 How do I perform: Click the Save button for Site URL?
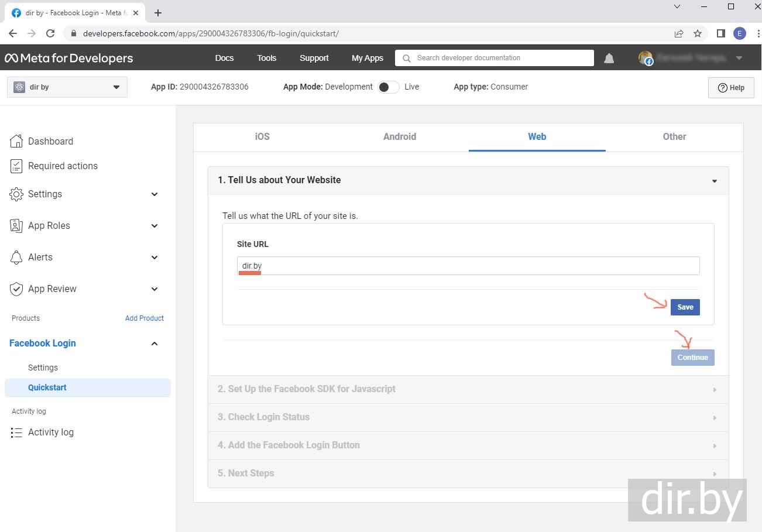tap(685, 307)
